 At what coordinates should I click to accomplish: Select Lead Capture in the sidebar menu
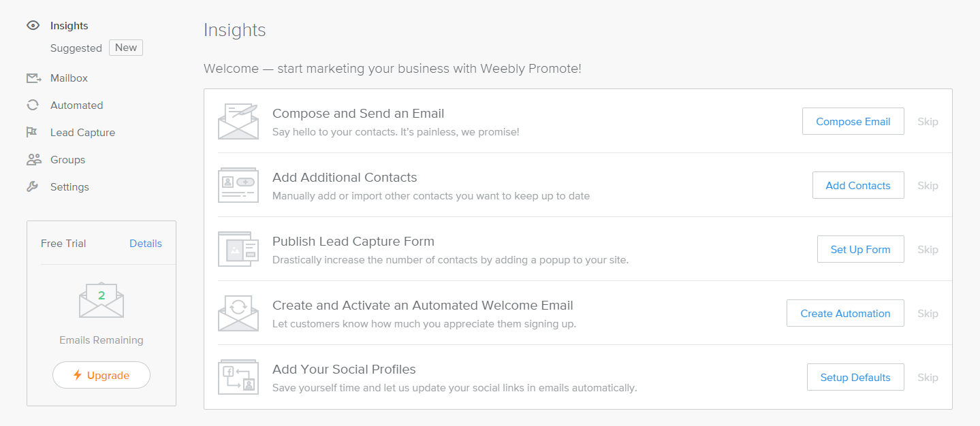[82, 133]
